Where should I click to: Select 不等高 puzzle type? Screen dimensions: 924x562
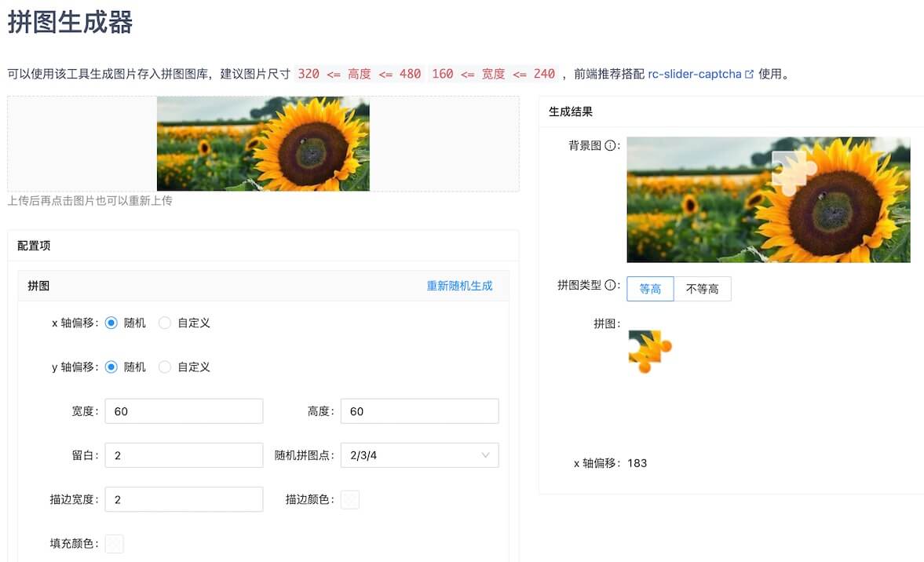(703, 289)
